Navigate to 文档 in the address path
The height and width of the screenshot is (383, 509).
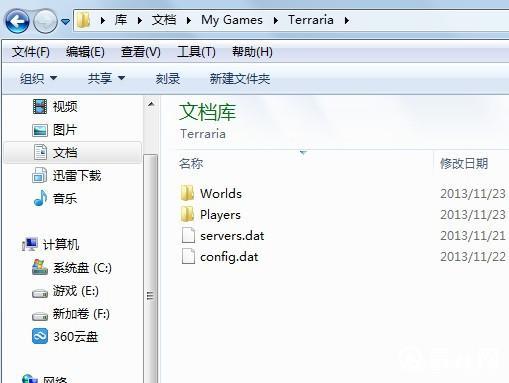point(164,20)
